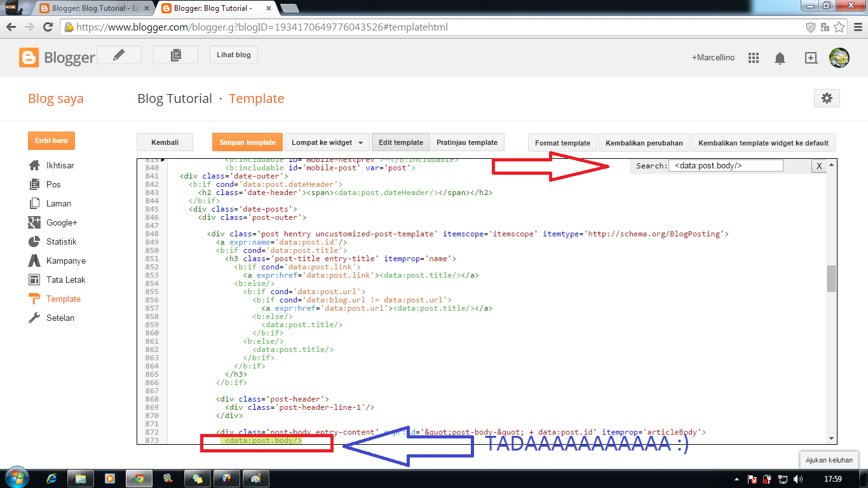
Task: Click the share plus box icon
Action: coord(811,58)
